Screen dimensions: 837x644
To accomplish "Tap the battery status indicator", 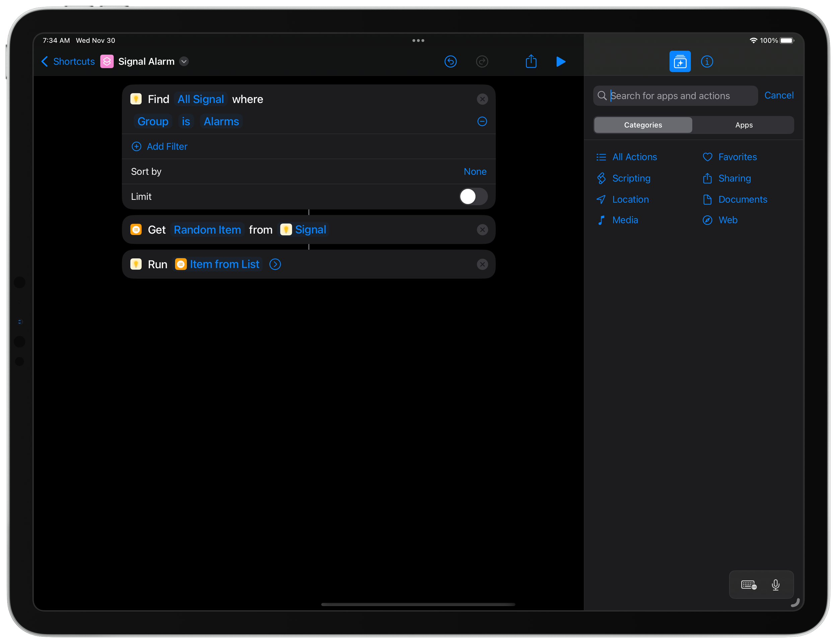I will click(787, 40).
